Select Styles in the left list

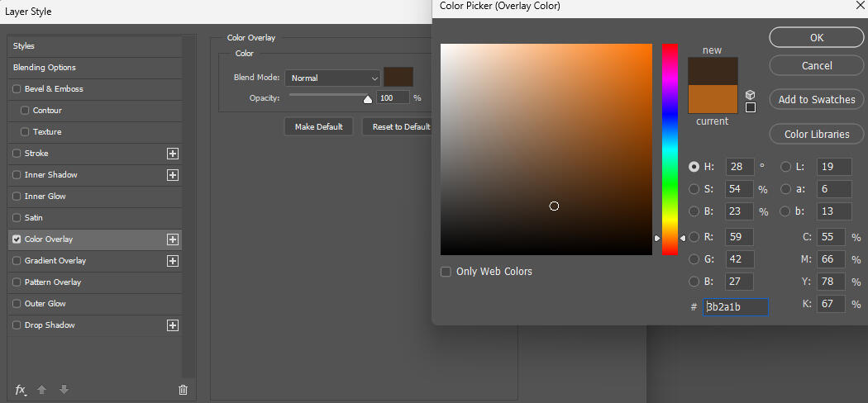(24, 46)
